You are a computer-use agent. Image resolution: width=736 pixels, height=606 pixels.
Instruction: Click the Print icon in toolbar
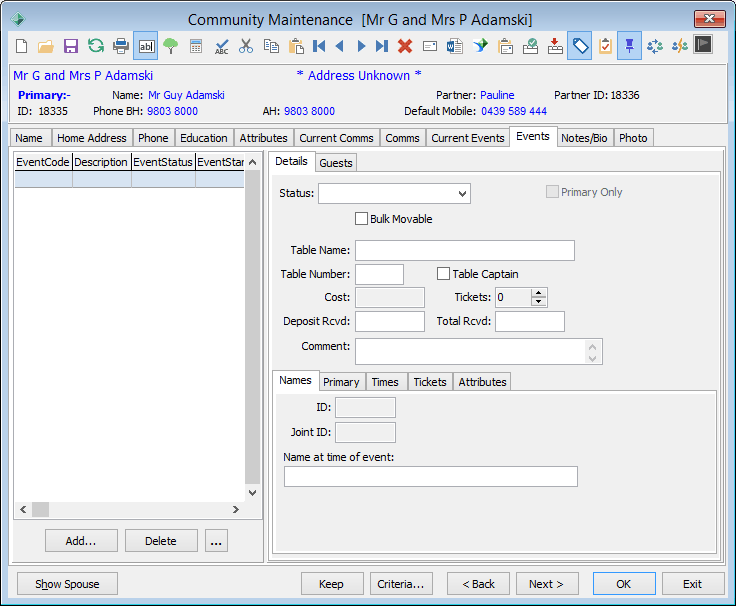pos(121,46)
